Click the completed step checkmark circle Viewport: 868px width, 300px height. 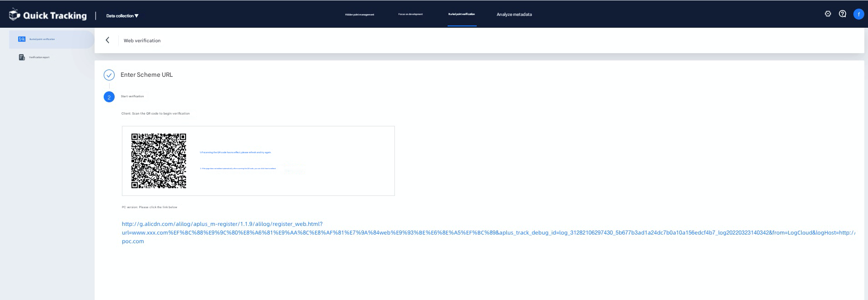[109, 75]
